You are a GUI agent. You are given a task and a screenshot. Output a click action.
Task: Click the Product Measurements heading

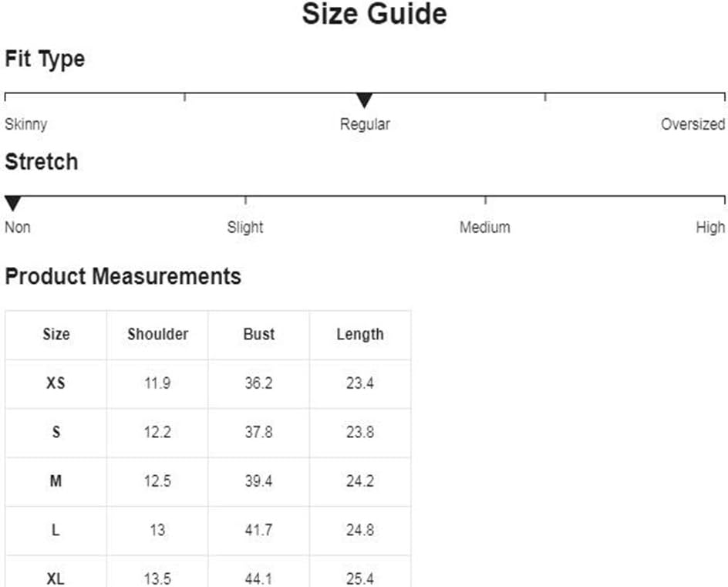pos(123,276)
